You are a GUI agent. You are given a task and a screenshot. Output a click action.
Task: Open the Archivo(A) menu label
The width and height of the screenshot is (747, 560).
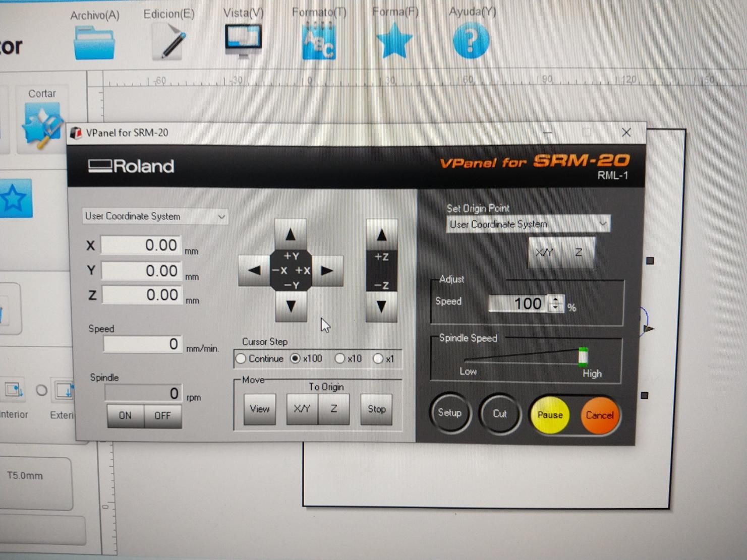click(x=95, y=15)
